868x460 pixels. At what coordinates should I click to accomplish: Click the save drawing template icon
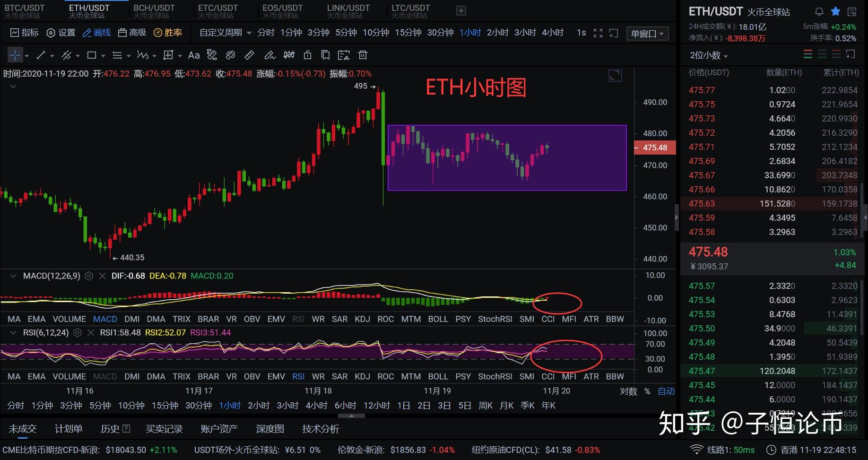coord(344,55)
